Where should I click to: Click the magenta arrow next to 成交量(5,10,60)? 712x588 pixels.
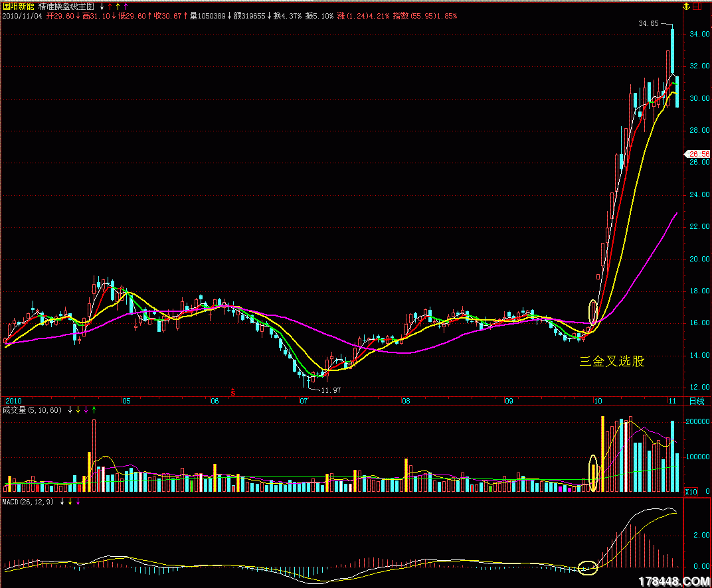tap(86, 410)
